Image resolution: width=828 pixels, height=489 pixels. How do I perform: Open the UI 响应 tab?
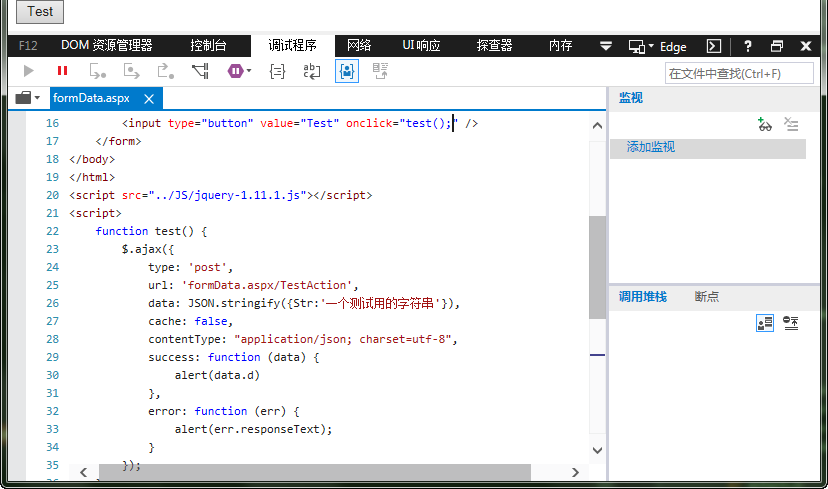[421, 45]
